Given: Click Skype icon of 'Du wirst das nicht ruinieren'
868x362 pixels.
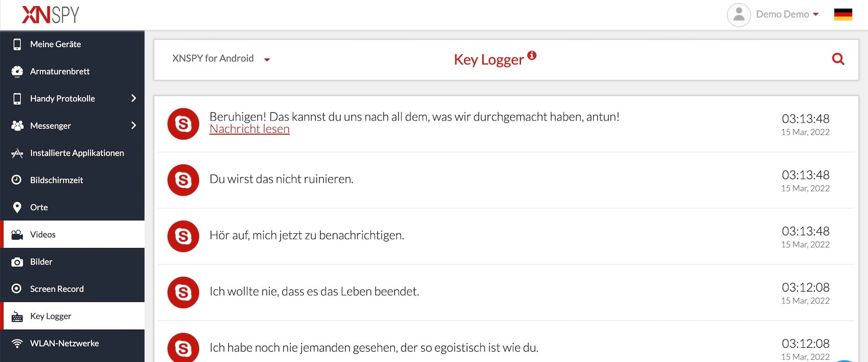Looking at the screenshot, I should pos(183,180).
